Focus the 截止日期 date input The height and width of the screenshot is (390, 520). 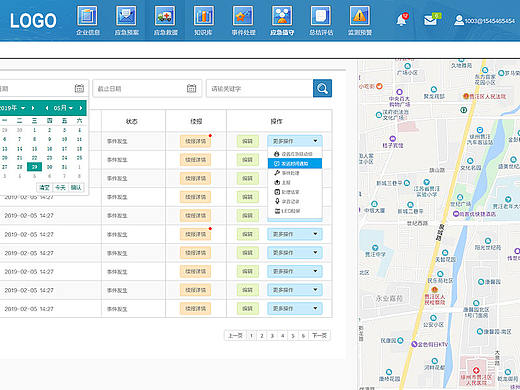click(147, 88)
